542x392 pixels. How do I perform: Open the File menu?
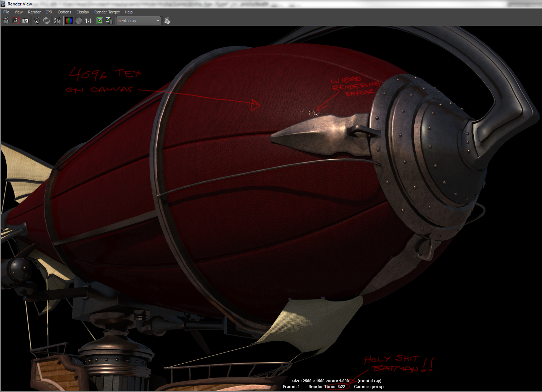[6, 12]
